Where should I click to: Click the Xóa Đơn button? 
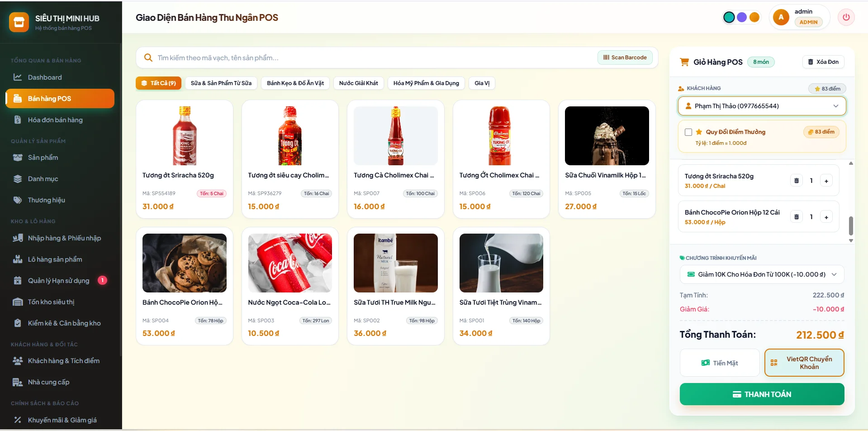pyautogui.click(x=823, y=62)
